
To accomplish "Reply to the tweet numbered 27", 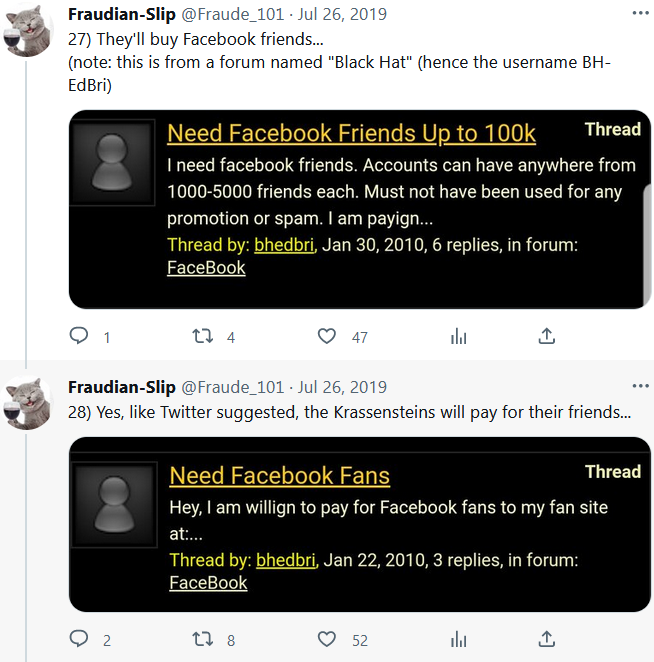I will click(80, 337).
